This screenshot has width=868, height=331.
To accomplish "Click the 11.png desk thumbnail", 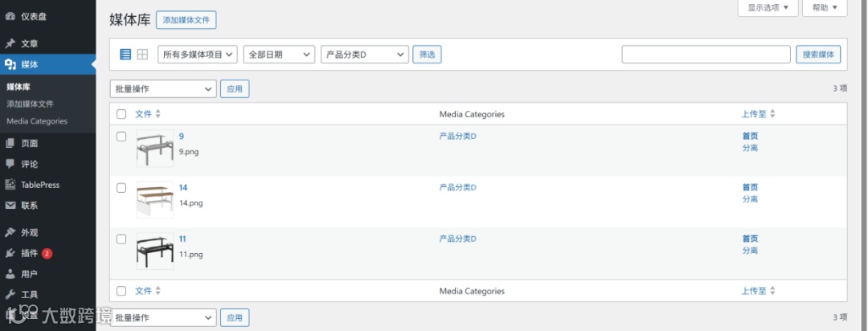I will tap(155, 251).
